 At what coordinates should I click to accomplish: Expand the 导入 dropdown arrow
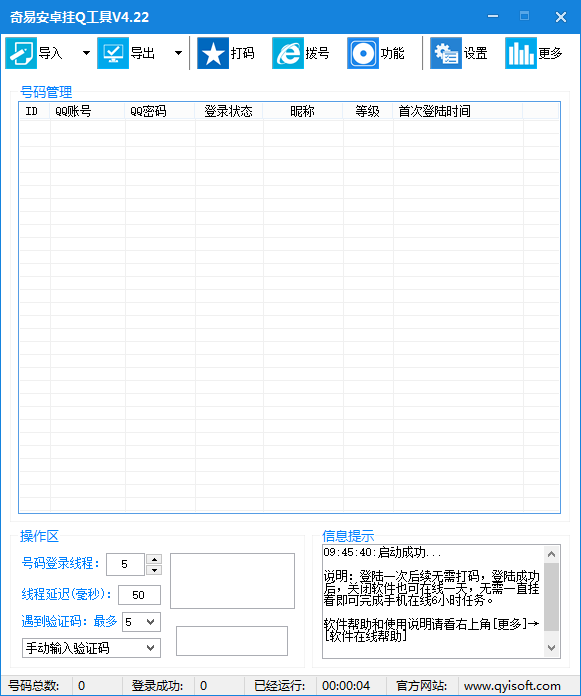coord(87,53)
